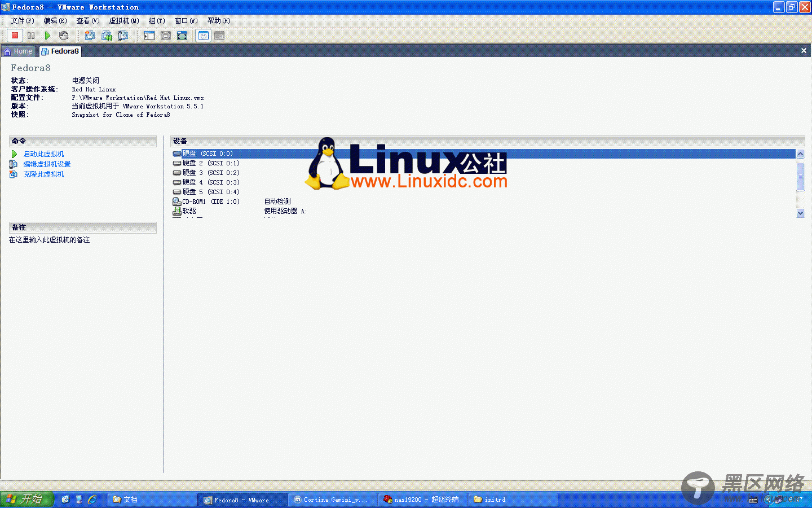Open the Windows 开始 Start button

tap(27, 499)
